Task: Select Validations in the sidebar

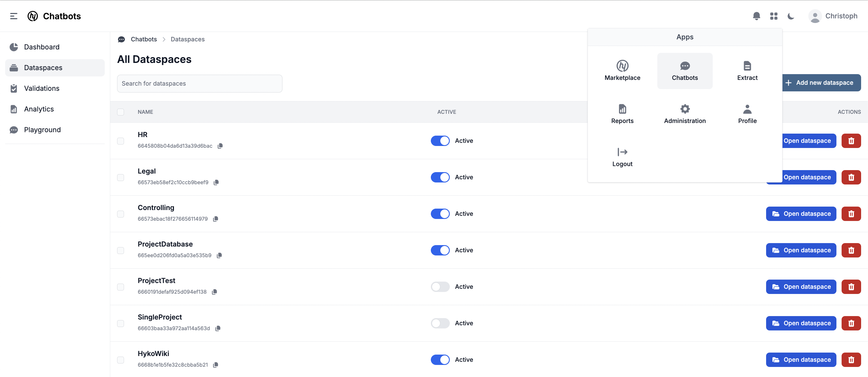Action: (x=41, y=88)
